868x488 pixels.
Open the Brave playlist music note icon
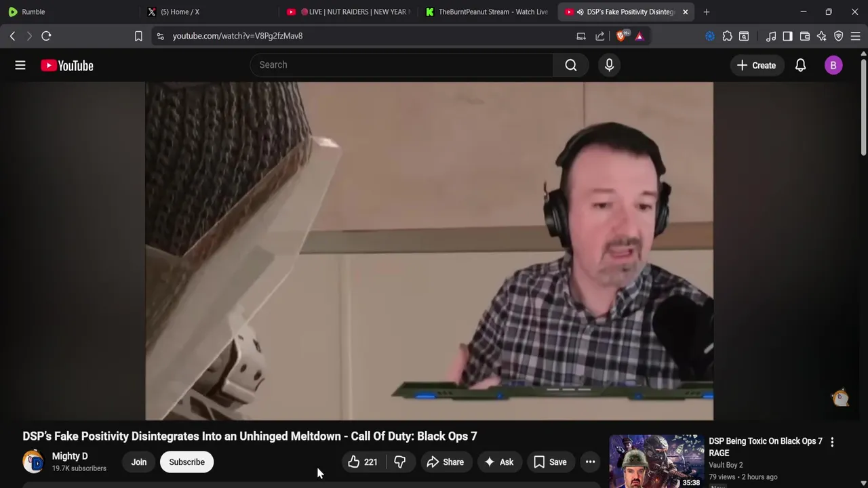click(771, 36)
